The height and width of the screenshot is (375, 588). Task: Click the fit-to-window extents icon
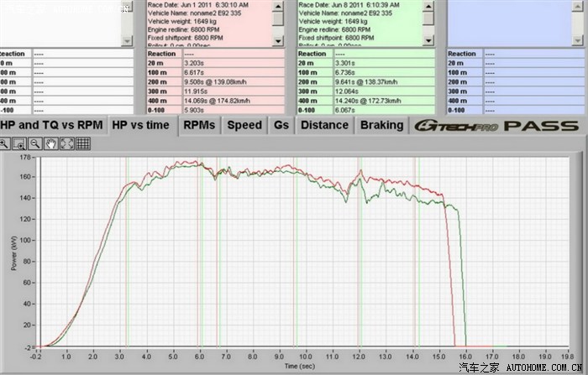(67, 143)
